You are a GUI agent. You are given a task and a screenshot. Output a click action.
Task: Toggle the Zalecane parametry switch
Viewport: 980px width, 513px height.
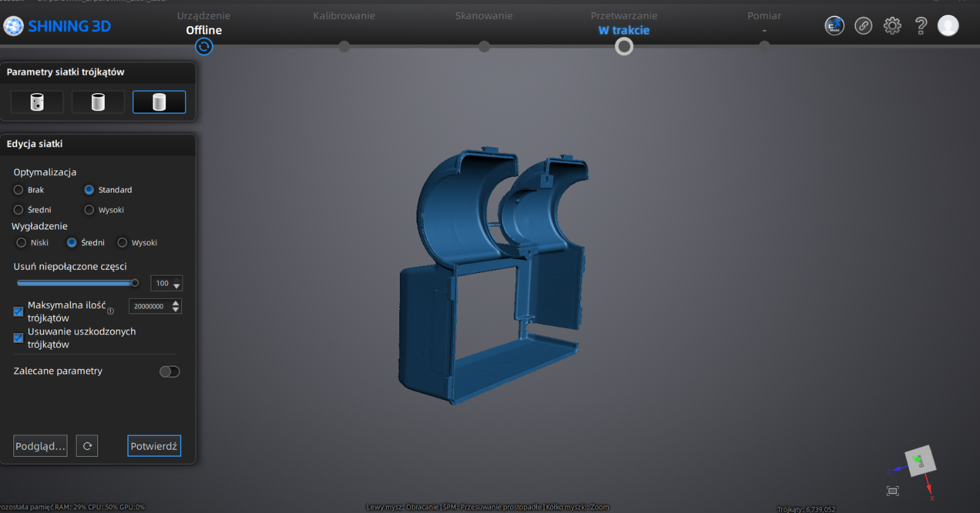[x=170, y=372]
